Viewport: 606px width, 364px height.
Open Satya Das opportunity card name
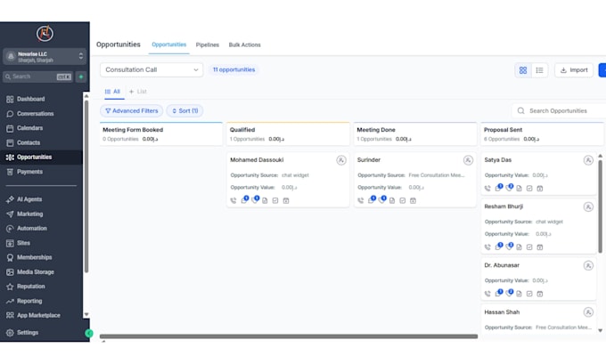[498, 160]
